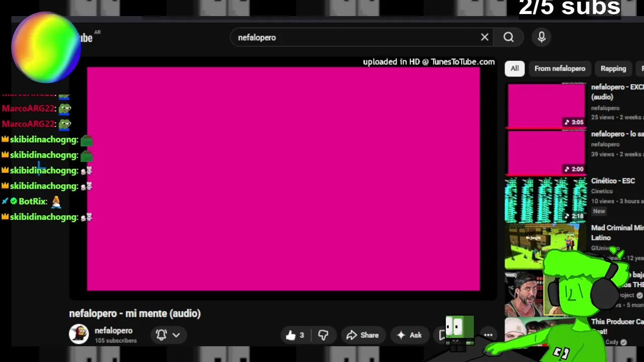Open the nefalopero channel name link

click(x=113, y=331)
